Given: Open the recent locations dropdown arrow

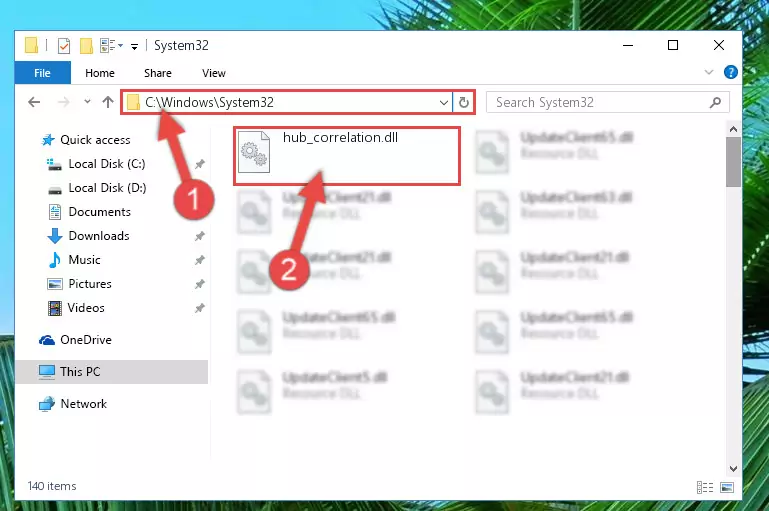Looking at the screenshot, I should (87, 102).
